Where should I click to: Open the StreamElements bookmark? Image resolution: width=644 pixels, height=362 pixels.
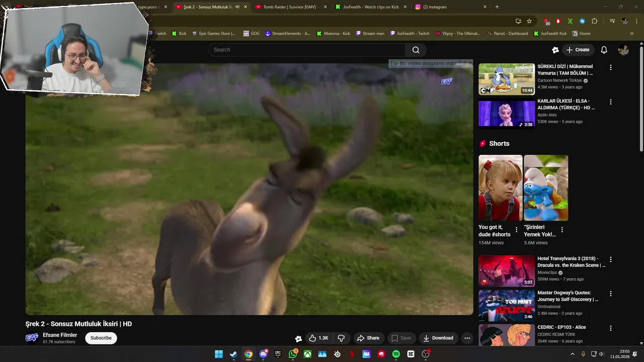[x=287, y=34]
